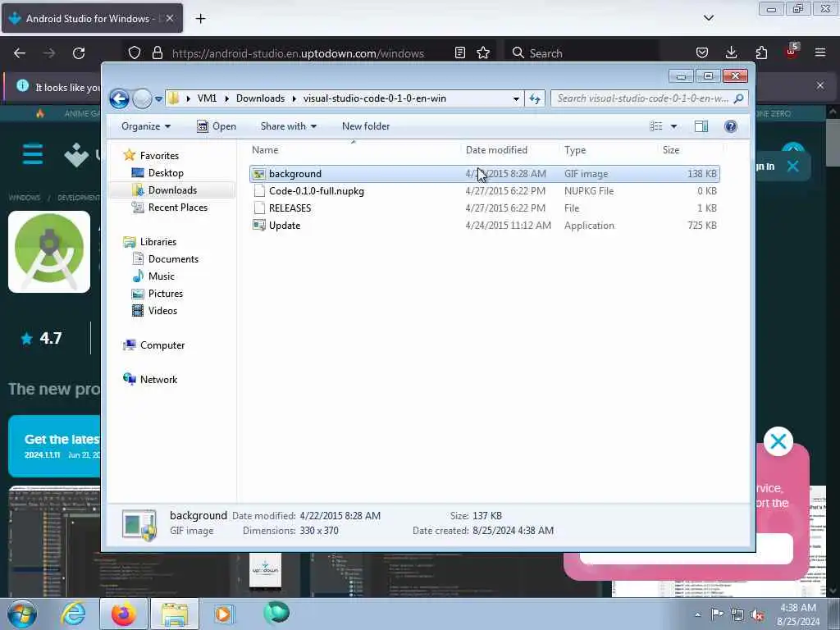Open the tracking protection shield icon
This screenshot has width=840, height=630.
click(135, 53)
